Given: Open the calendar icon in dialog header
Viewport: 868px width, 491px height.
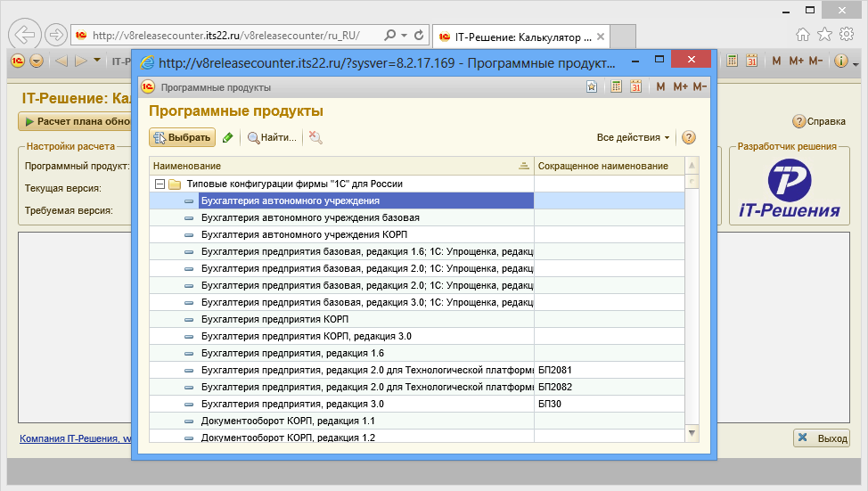Looking at the screenshot, I should [x=635, y=86].
